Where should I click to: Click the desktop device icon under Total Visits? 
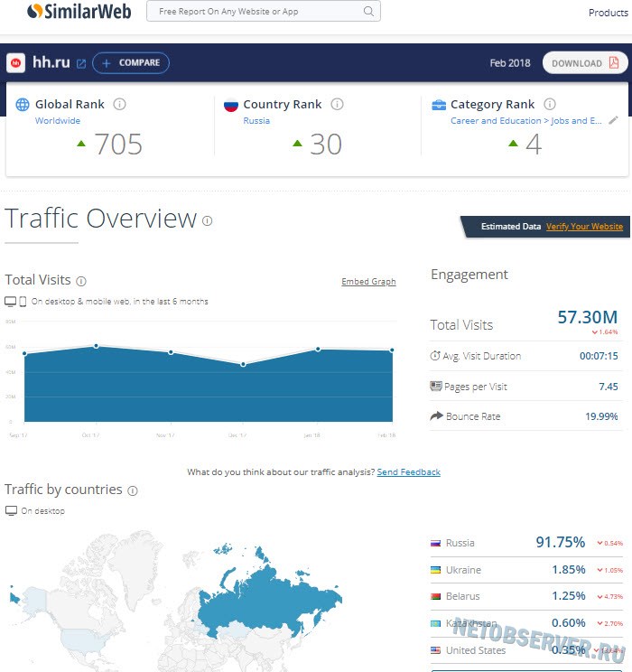pyautogui.click(x=10, y=302)
